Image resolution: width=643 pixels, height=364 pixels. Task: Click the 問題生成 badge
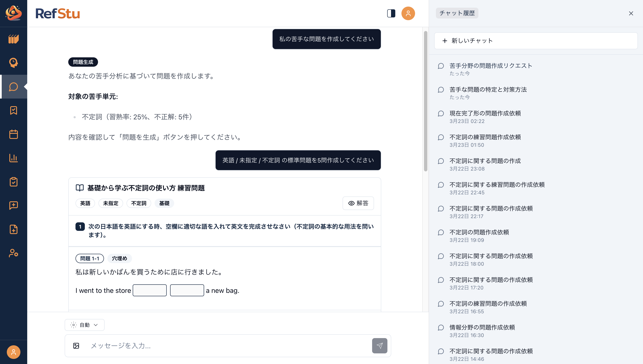click(83, 62)
